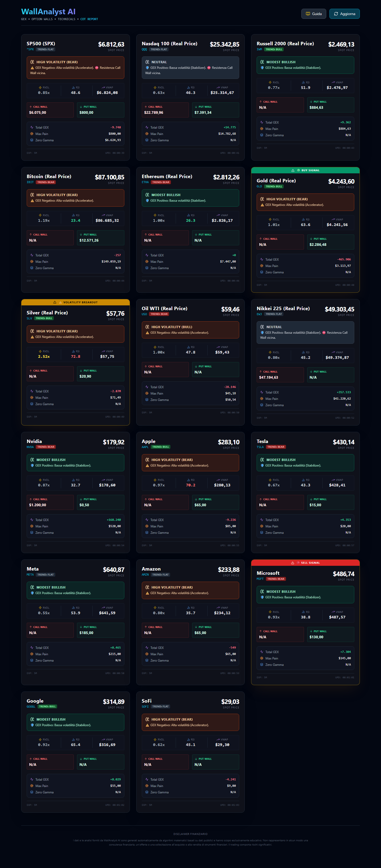Viewport: 381px width, 868px height.
Task: Select the BUY SIGNAL banner on Gold
Action: (305, 170)
